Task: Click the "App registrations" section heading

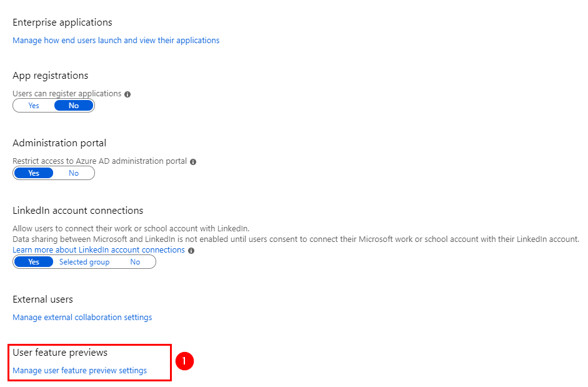Action: click(52, 75)
